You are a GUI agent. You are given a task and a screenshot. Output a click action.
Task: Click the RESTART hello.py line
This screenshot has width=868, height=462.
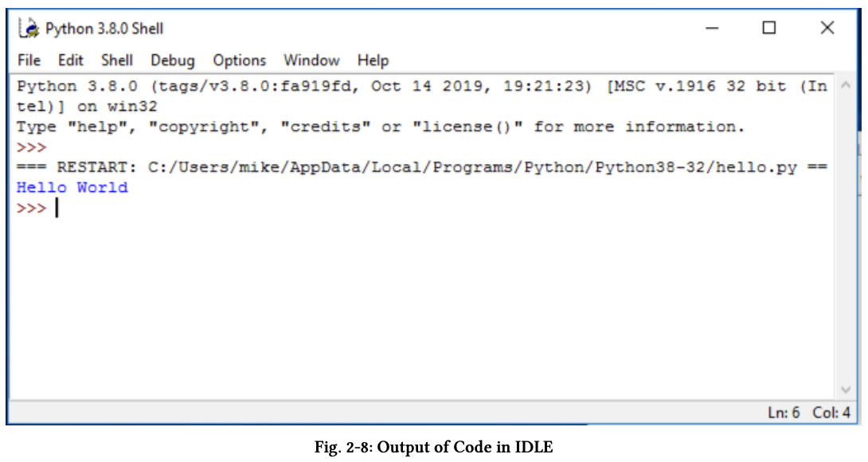tap(422, 168)
